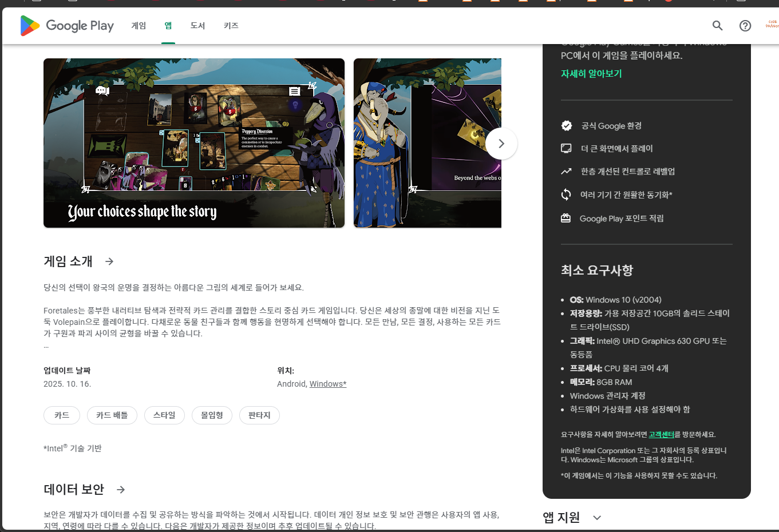
Task: Click the update date 2025. 10. 16.
Action: point(68,384)
